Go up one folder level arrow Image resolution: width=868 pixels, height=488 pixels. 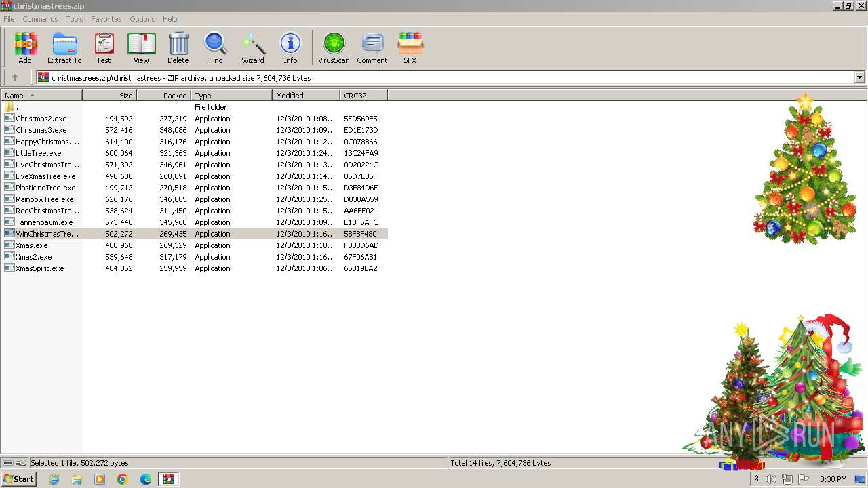[15, 78]
